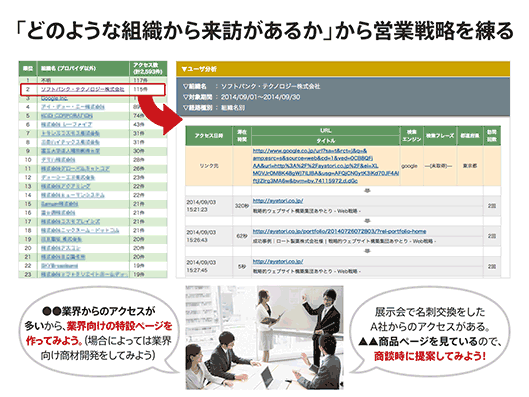
Task: Open the rank 23 organization link
Action: 84,275
